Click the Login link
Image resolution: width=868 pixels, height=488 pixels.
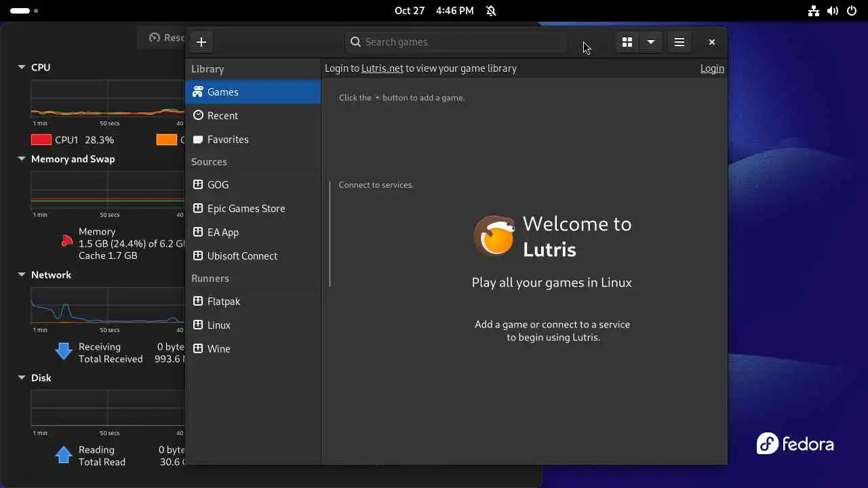coord(712,68)
